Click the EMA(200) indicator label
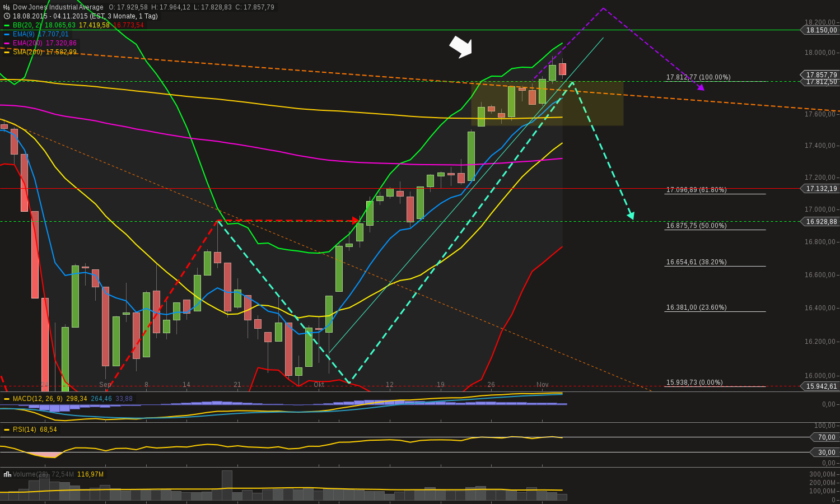 point(28,43)
